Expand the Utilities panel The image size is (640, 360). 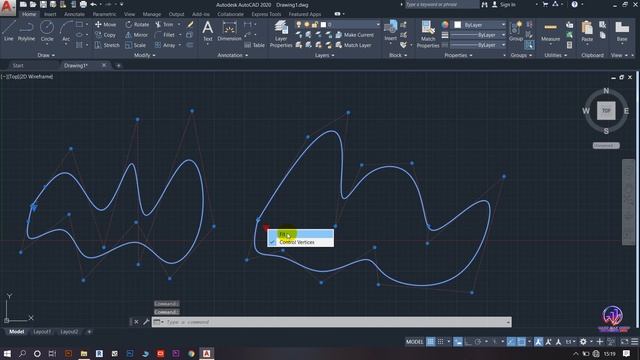coord(556,55)
